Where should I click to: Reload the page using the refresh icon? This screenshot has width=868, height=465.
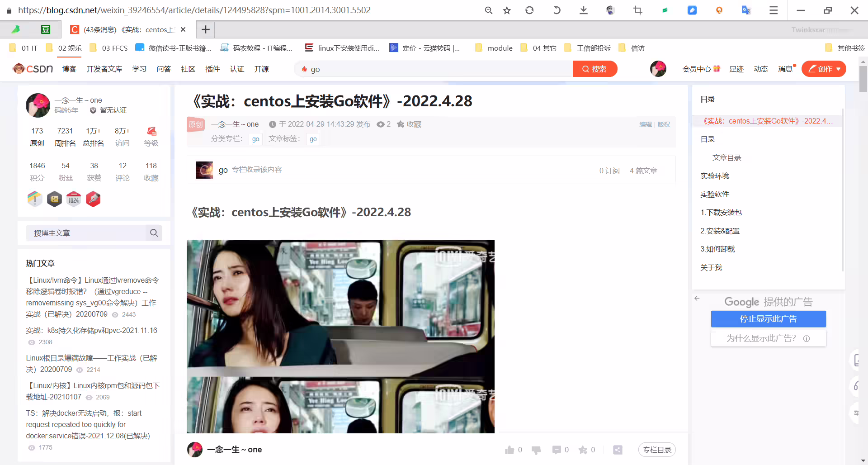point(529,10)
